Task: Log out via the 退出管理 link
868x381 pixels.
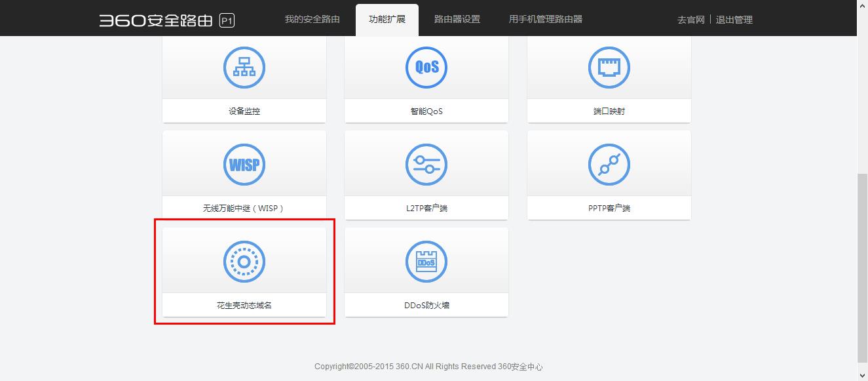Action: (734, 20)
